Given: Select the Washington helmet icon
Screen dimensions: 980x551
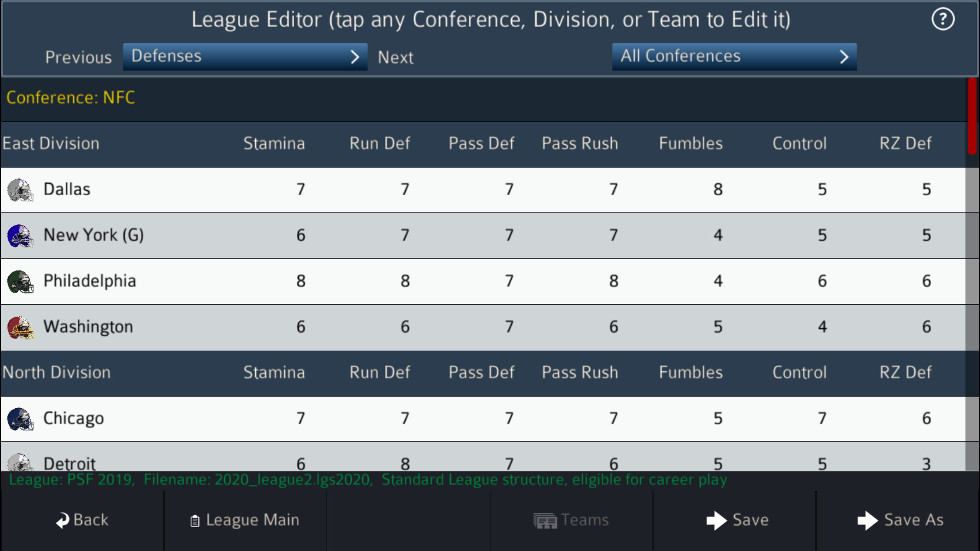Looking at the screenshot, I should click(20, 327).
